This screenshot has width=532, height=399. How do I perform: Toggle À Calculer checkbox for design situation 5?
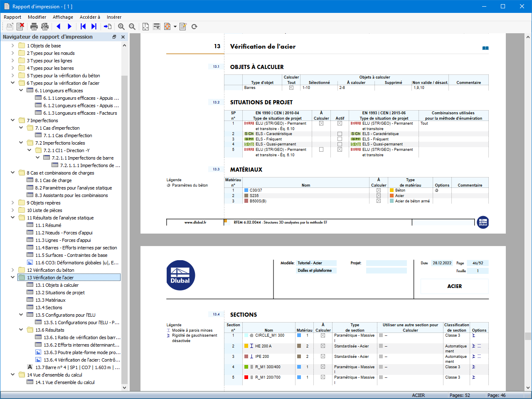[321, 150]
